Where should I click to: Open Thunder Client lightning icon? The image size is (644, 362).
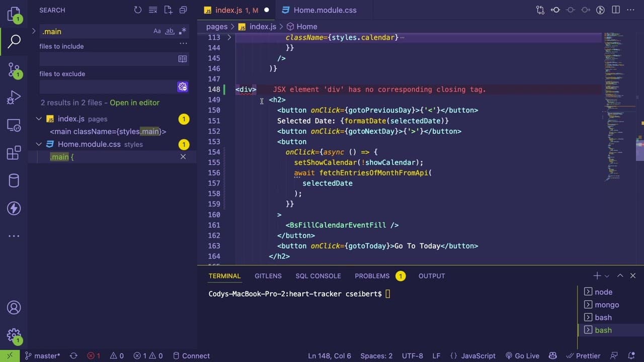click(14, 208)
